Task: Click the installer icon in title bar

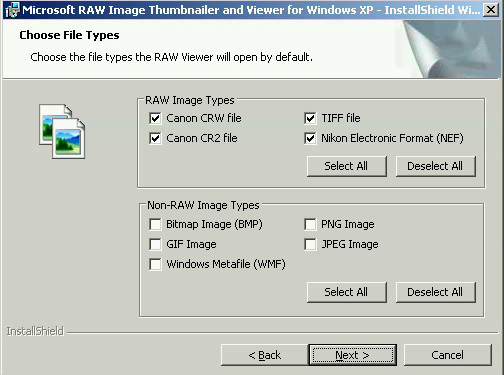Action: tap(13, 10)
